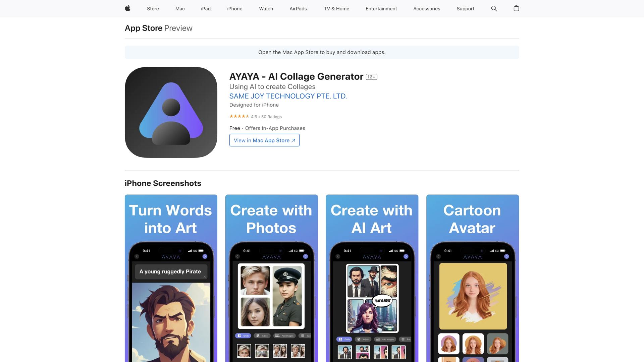Select the first grid layout thumbnail in Create with Photos
The height and width of the screenshot is (362, 644).
coord(245,351)
